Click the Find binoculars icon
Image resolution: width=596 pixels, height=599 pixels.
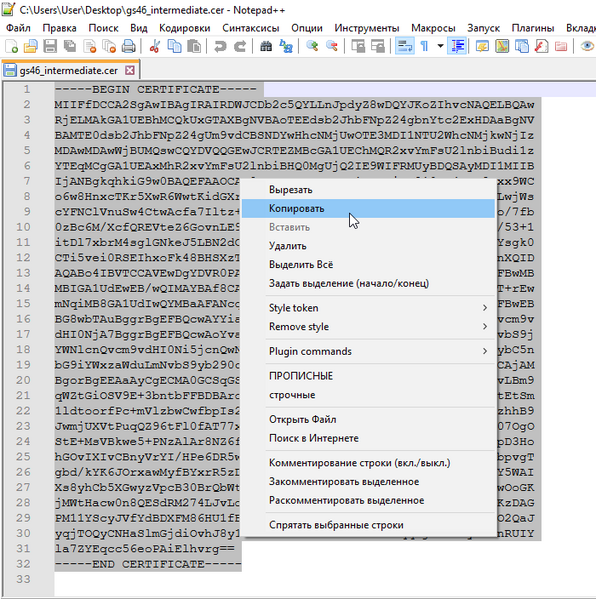266,47
